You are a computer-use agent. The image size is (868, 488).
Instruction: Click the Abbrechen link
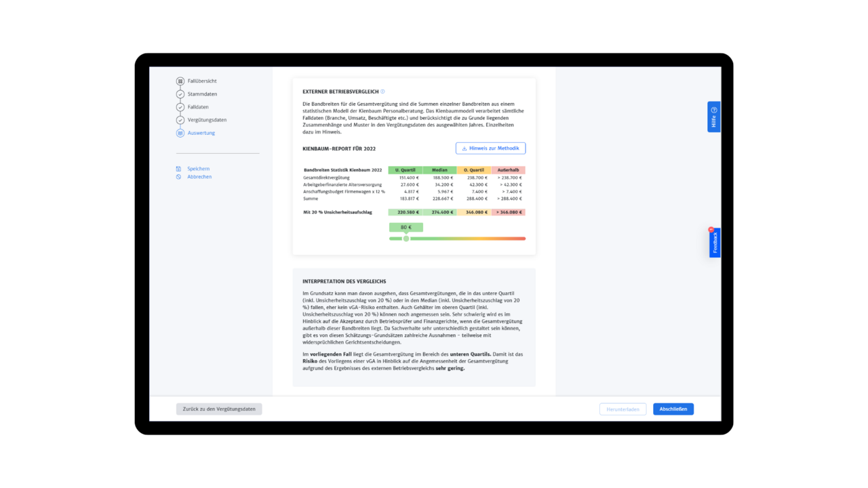tap(199, 177)
